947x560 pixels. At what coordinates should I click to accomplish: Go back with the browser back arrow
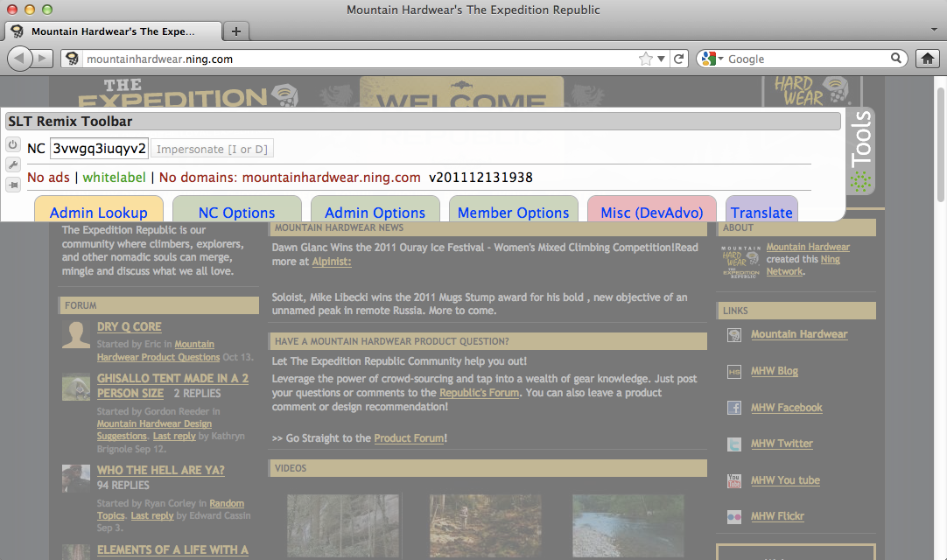tap(20, 59)
